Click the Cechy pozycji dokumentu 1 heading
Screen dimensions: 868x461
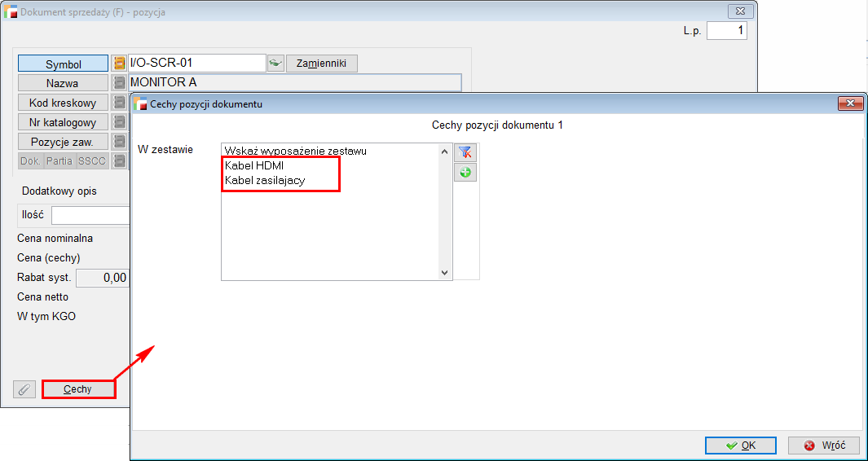(497, 125)
